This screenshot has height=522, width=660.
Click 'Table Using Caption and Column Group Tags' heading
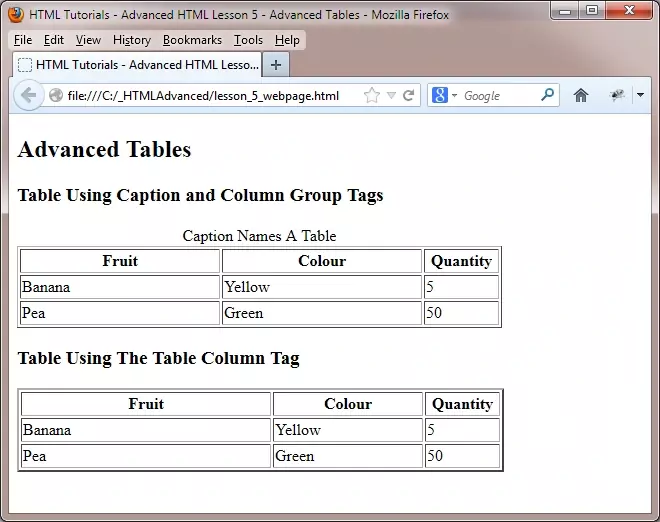(x=200, y=195)
